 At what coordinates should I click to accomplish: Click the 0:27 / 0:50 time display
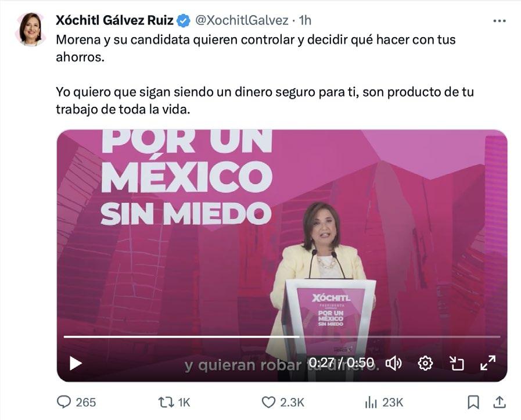[x=342, y=362]
